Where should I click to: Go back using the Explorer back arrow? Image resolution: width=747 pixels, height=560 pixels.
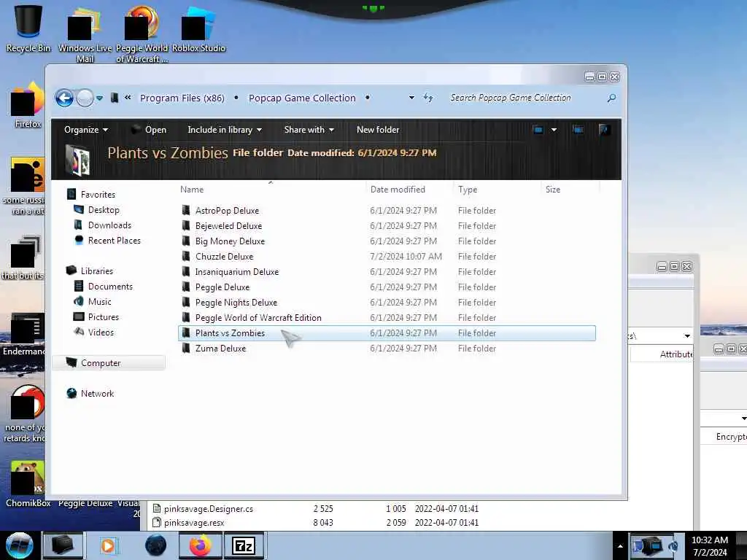point(64,98)
